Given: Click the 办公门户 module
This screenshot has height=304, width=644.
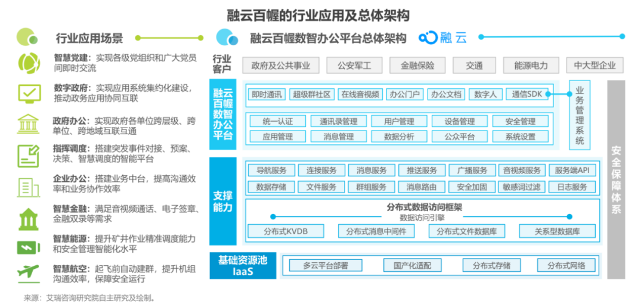Looking at the screenshot, I should tap(404, 95).
